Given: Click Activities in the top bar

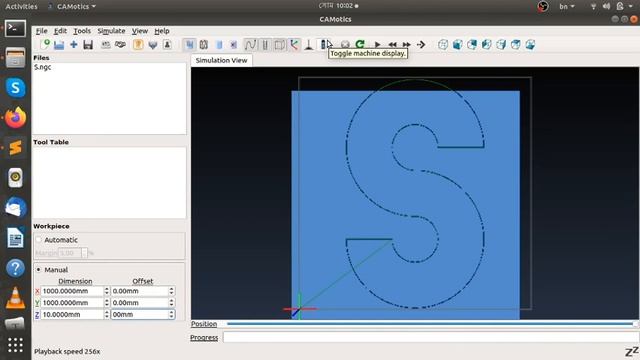Looking at the screenshot, I should (x=21, y=7).
